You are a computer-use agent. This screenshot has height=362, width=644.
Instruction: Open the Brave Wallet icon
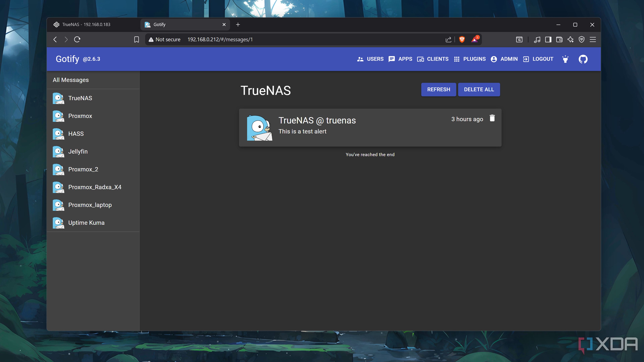pos(559,40)
